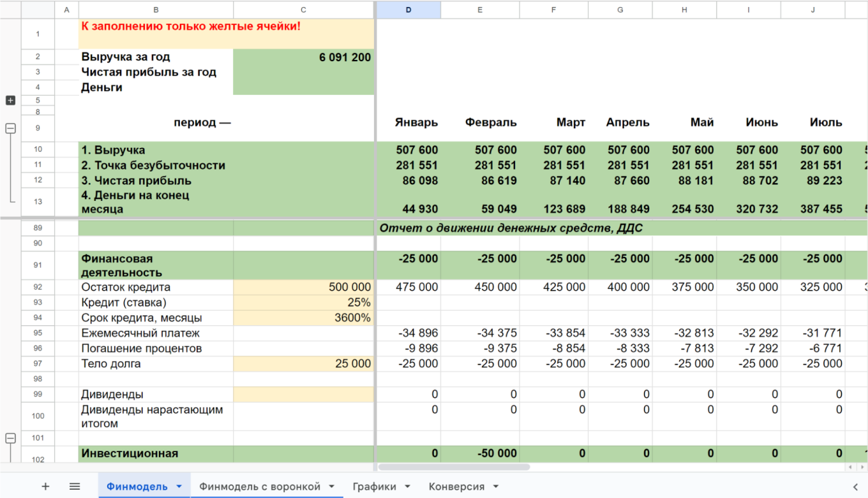
Task: Expand the collapsed row group at row 5
Action: point(10,100)
